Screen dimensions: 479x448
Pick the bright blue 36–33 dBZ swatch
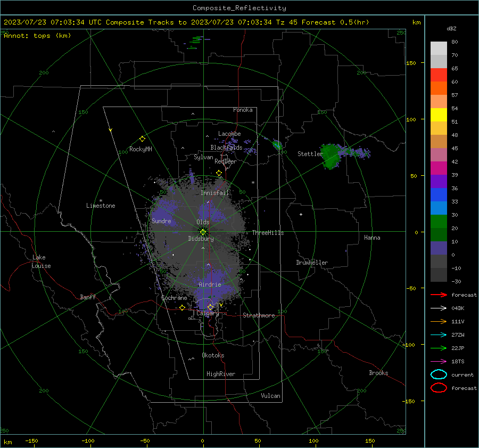tap(439, 195)
